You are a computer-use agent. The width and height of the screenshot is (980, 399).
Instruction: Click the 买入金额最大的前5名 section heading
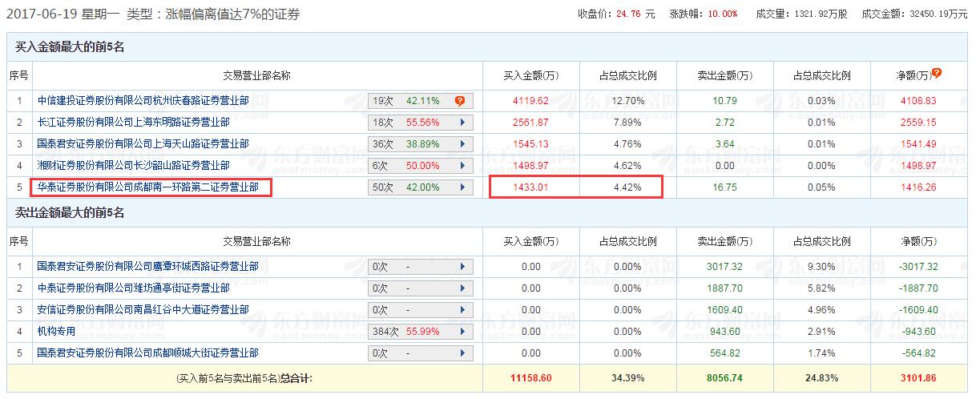(x=71, y=47)
